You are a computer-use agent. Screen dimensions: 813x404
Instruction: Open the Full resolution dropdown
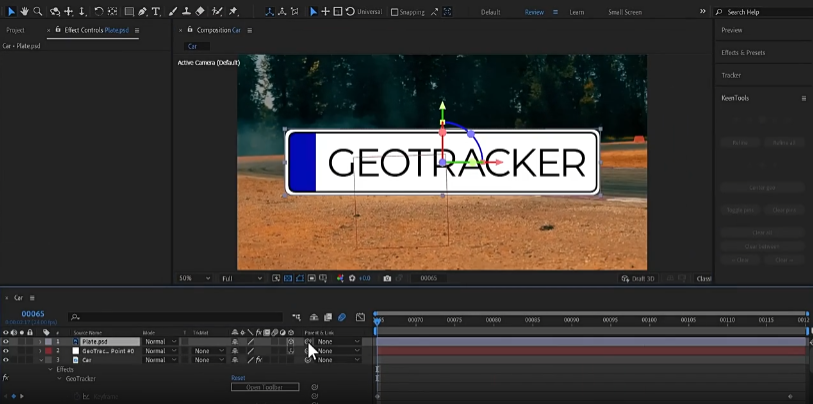(x=242, y=278)
